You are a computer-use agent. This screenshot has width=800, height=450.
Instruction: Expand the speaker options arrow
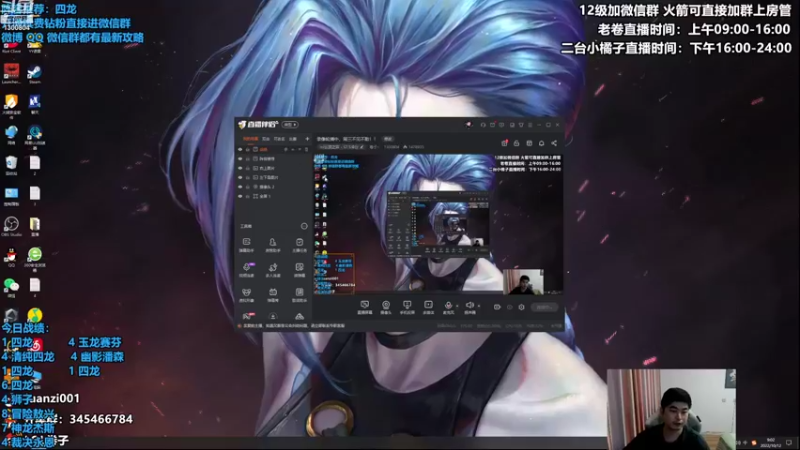click(479, 306)
